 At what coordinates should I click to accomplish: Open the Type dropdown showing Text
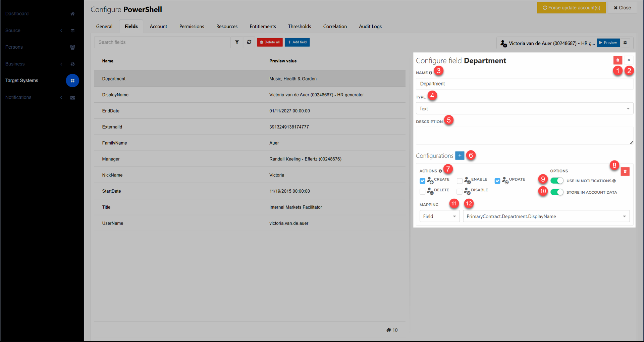tap(525, 108)
